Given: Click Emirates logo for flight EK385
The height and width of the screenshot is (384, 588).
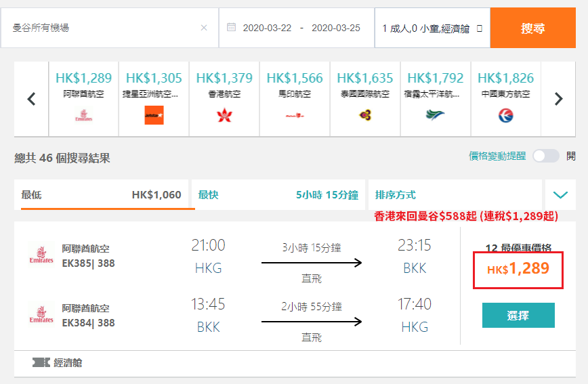Looking at the screenshot, I should point(41,255).
